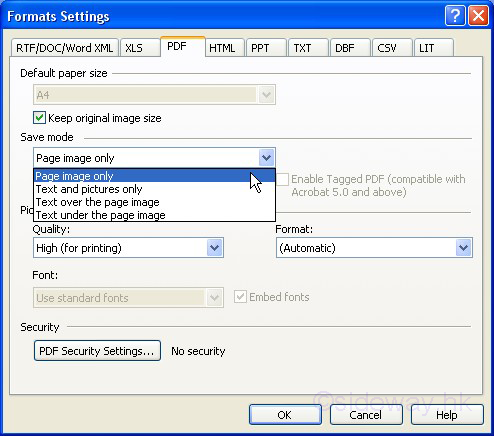This screenshot has height=436, width=494.
Task: Close the Formats Settings dialog
Action: [x=478, y=15]
